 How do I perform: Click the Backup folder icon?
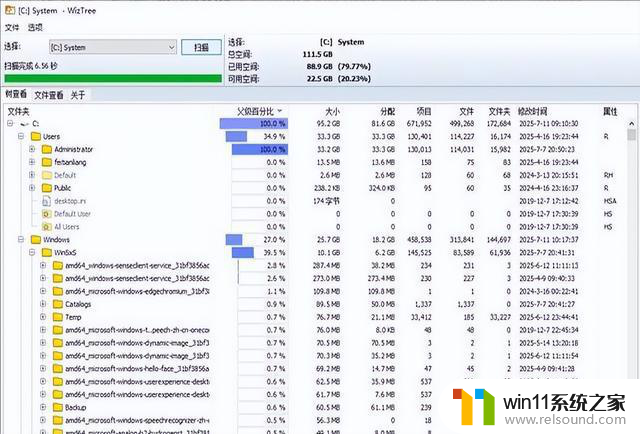coord(58,407)
